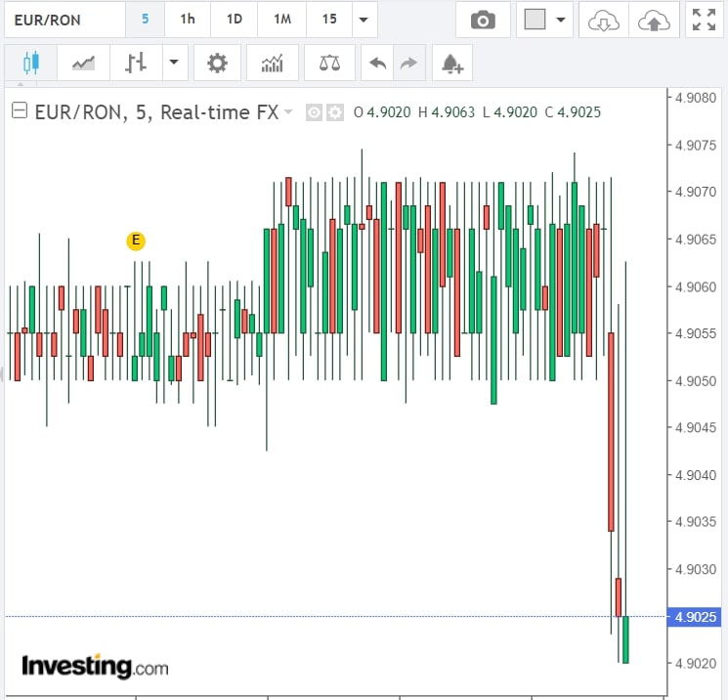Switch to the line chart style icon
This screenshot has height=700, width=728.
[83, 64]
